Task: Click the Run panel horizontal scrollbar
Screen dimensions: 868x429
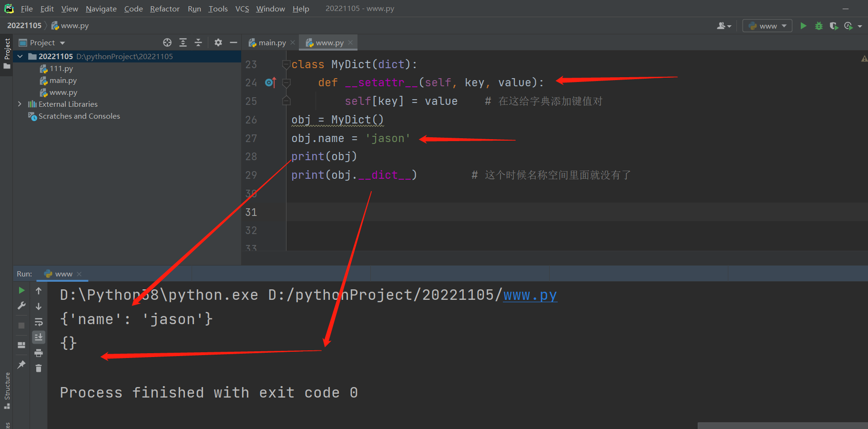Action: [783, 426]
